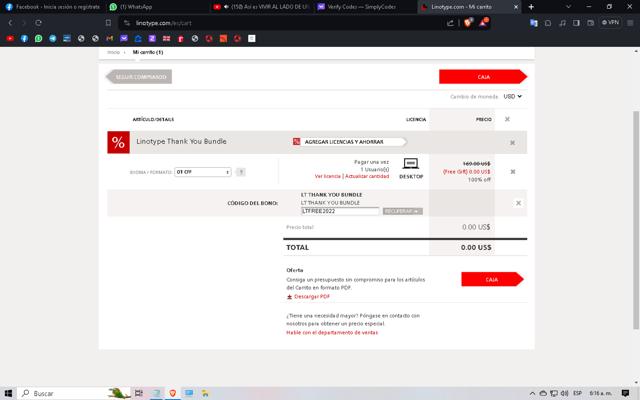
Task: Show hidden system tray icons chevron
Action: tap(532, 393)
